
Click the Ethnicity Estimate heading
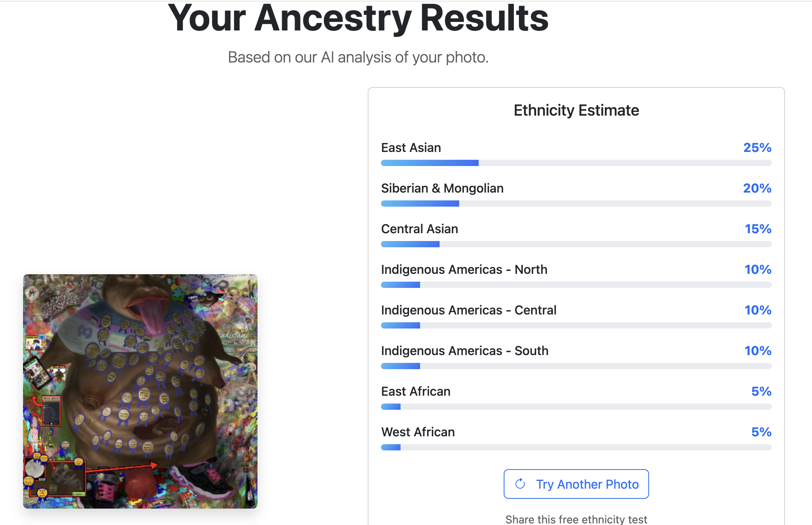tap(576, 111)
